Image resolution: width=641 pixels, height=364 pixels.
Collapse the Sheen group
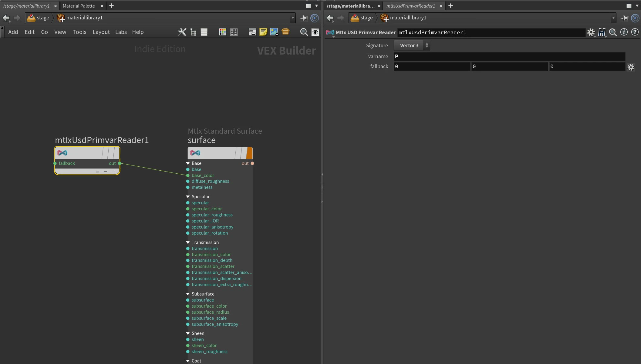coord(188,333)
